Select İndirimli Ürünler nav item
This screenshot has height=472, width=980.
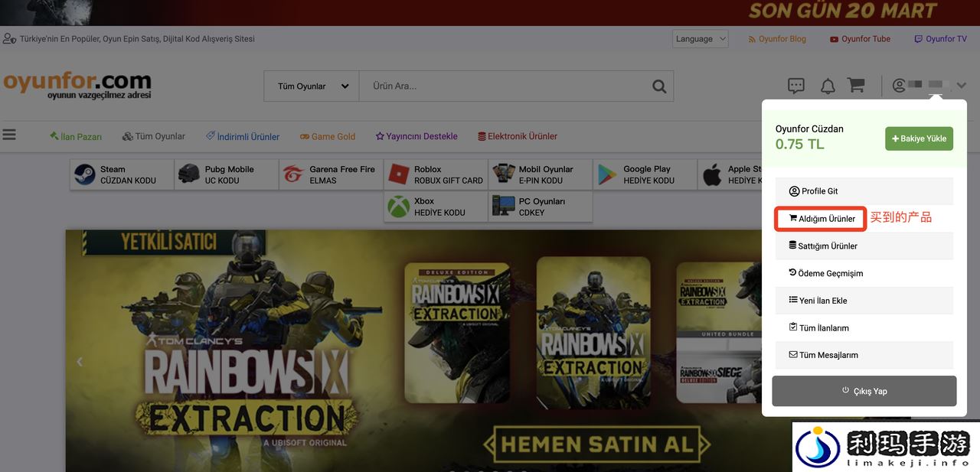pyautogui.click(x=243, y=136)
